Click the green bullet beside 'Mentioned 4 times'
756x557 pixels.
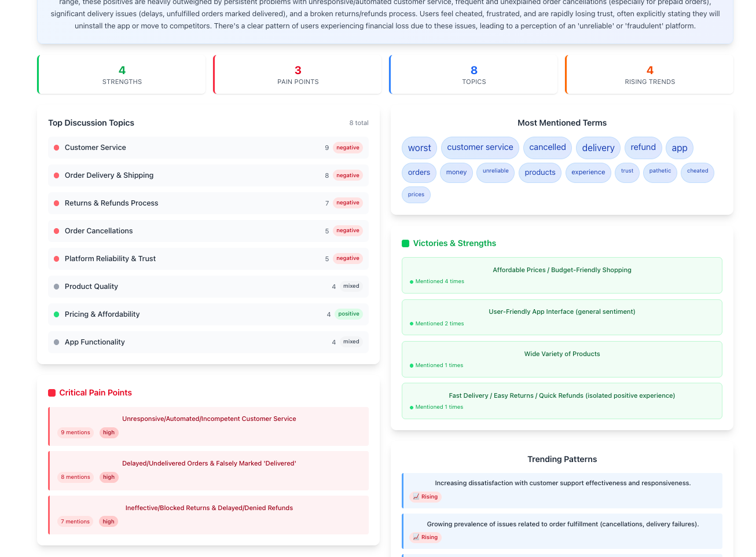412,282
